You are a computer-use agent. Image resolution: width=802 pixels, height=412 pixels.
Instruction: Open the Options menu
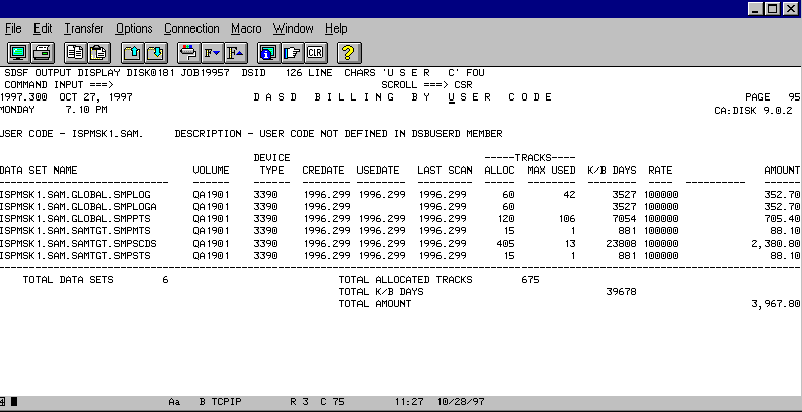[134, 29]
